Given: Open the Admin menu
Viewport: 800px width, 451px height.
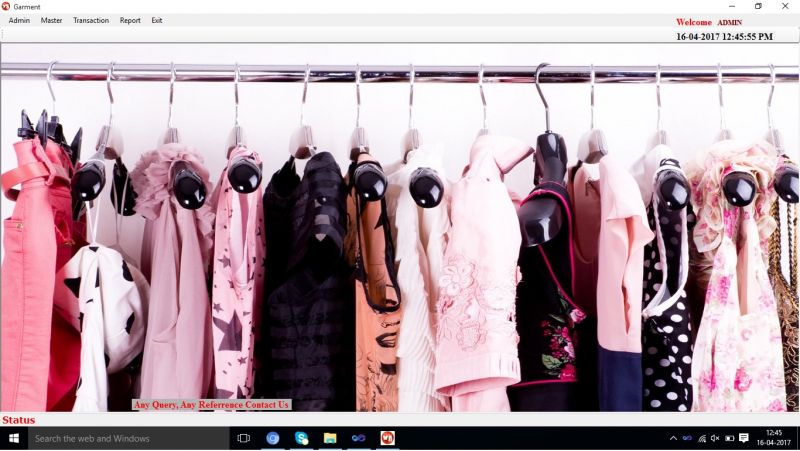Looking at the screenshot, I should click(19, 20).
